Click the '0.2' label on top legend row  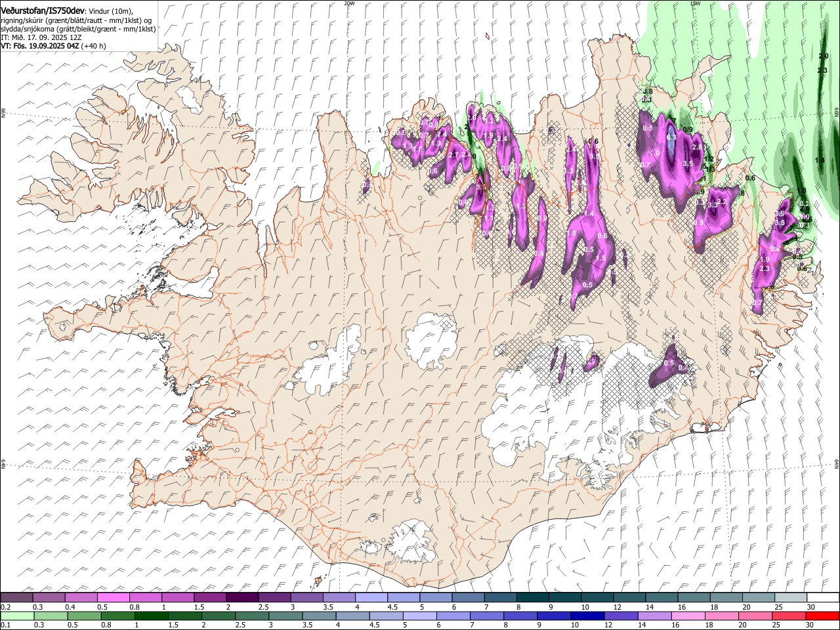click(x=5, y=607)
